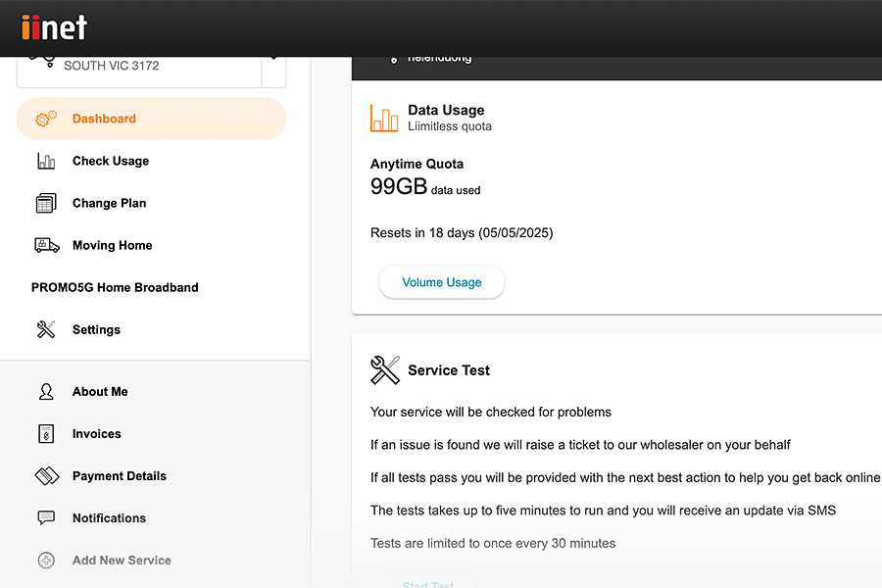882x588 pixels.
Task: Click the iiNet logo
Action: tap(54, 27)
